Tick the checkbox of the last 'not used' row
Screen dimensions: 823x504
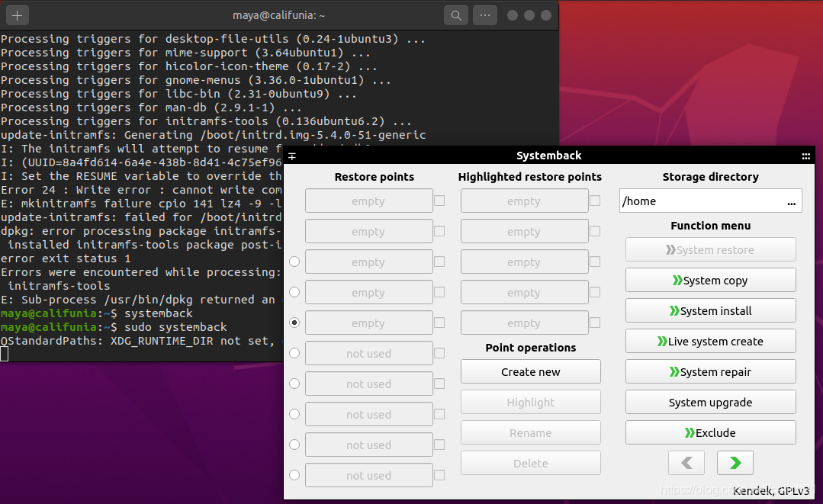(440, 474)
